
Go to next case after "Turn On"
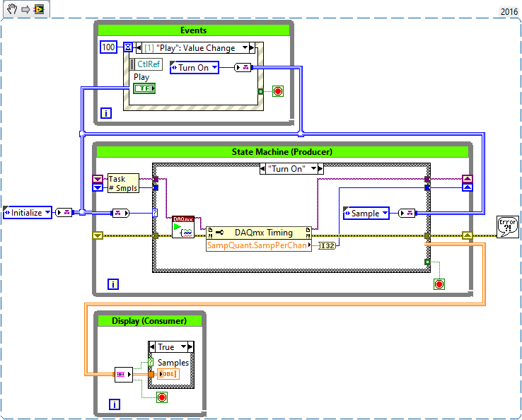click(320, 169)
